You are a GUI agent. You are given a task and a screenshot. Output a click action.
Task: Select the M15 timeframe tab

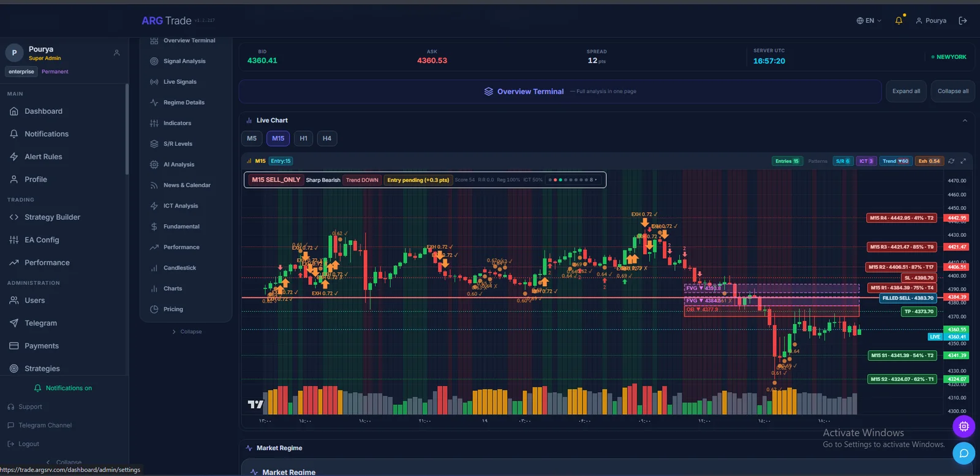coord(278,138)
